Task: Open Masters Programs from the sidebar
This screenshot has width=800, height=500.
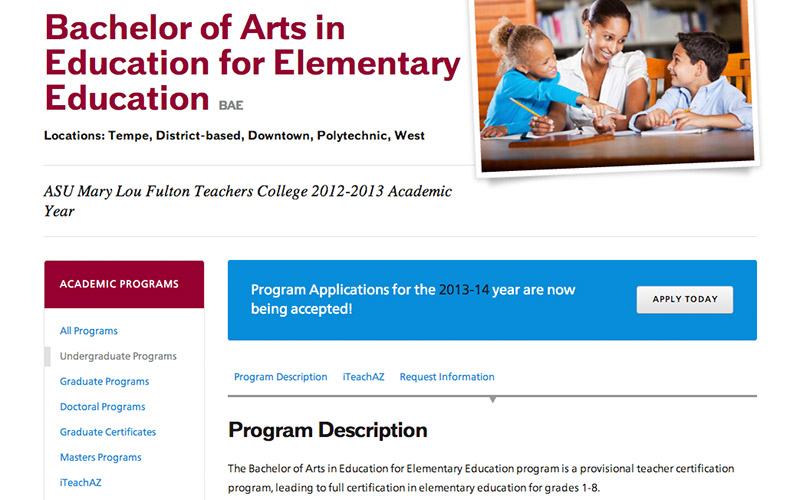Action: click(x=100, y=457)
